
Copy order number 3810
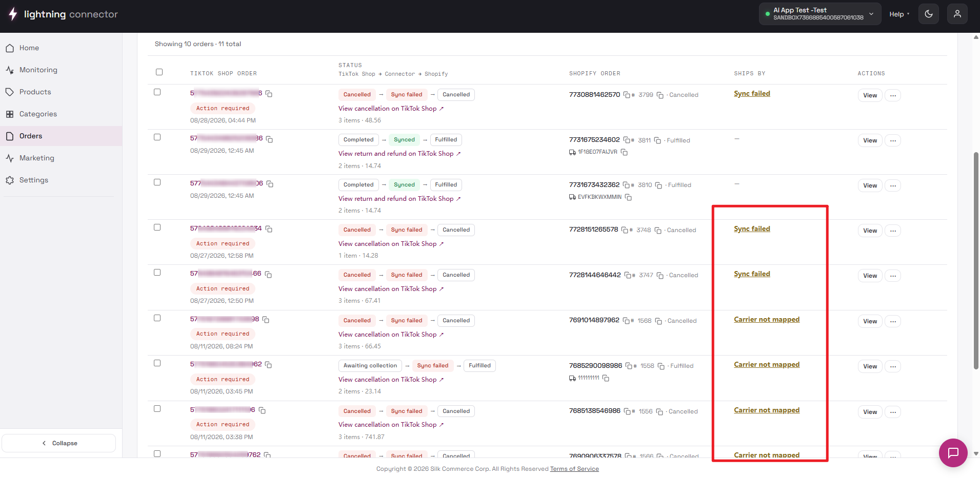pos(658,185)
